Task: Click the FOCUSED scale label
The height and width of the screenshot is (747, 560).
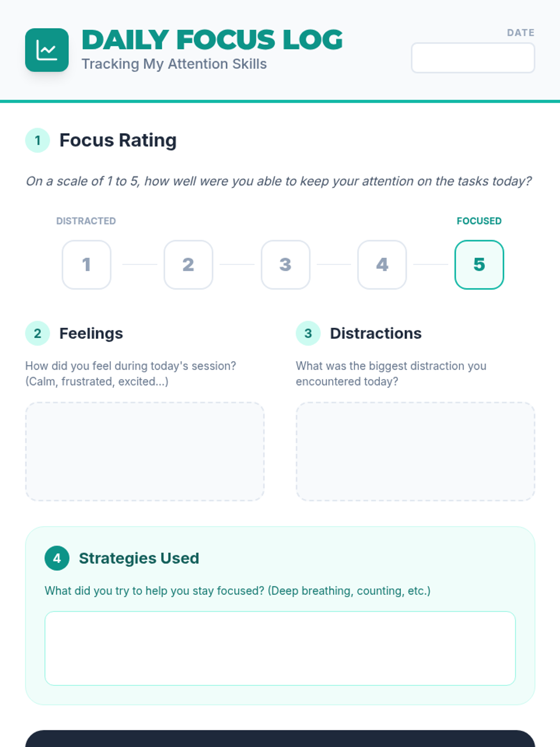Action: [479, 221]
